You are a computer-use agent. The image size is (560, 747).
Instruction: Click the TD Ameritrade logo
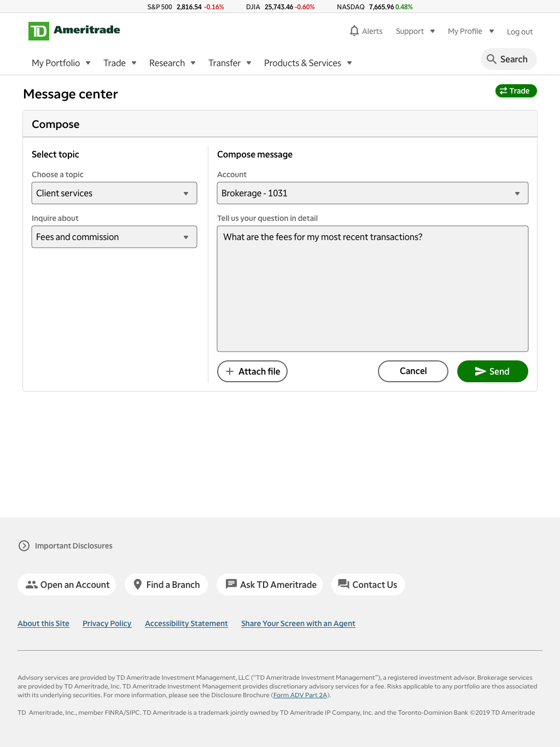74,31
